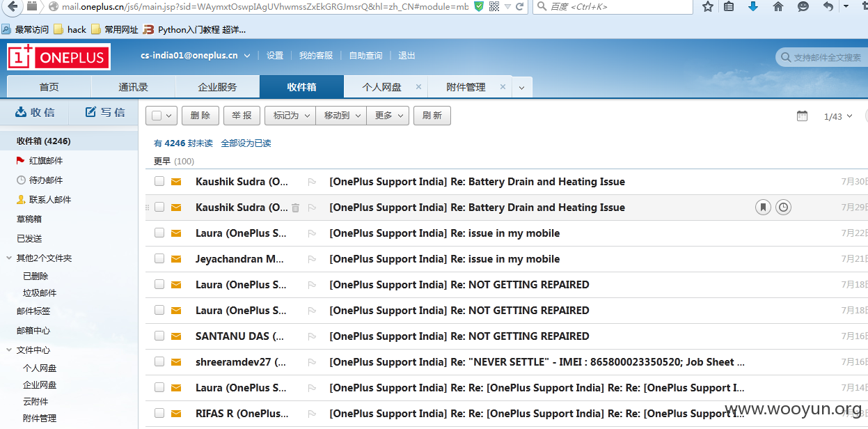Image resolution: width=868 pixels, height=429 pixels.
Task: Select the shreeramdev27 email checkbox
Action: pyautogui.click(x=159, y=361)
